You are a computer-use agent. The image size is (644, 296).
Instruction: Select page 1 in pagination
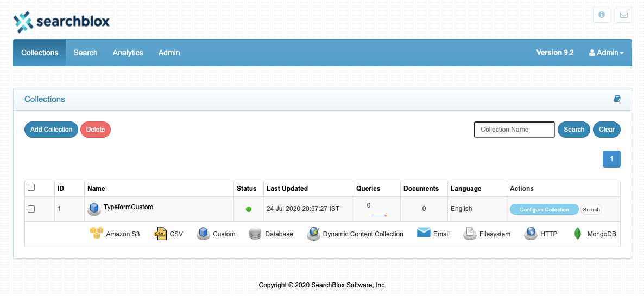point(611,159)
